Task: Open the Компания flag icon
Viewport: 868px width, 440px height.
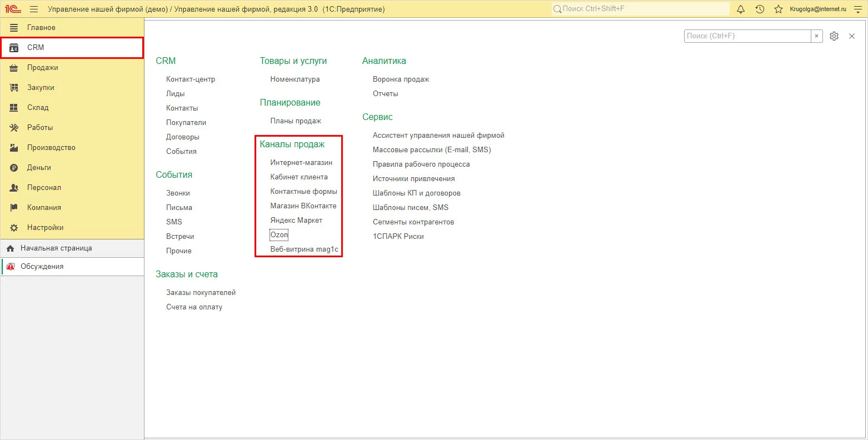Action: click(x=14, y=208)
